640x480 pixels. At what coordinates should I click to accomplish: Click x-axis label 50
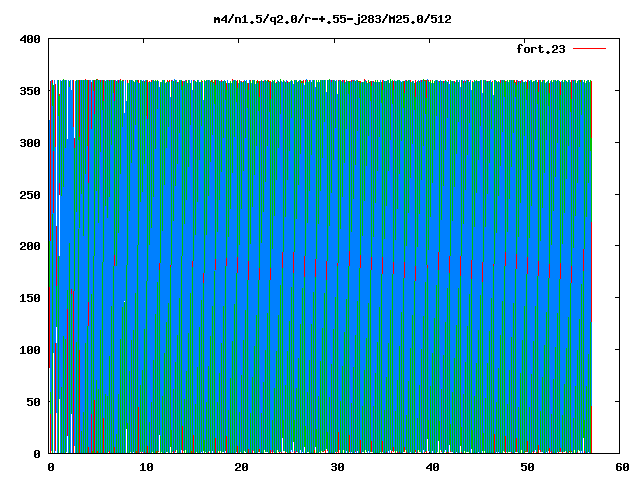[527, 467]
